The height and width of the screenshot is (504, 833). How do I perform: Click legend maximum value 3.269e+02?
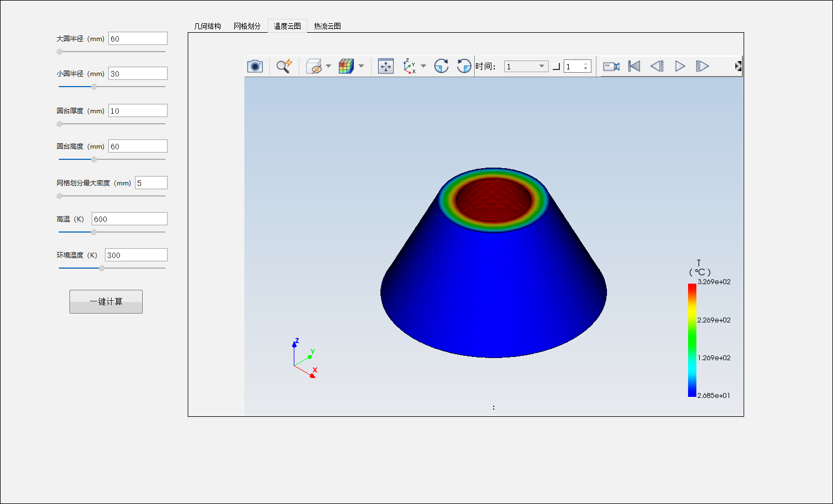click(x=714, y=282)
